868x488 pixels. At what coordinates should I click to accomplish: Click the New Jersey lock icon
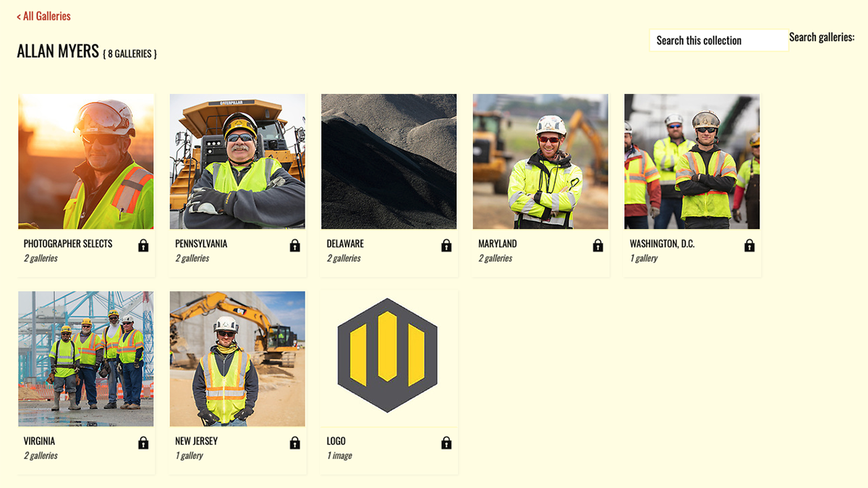click(x=294, y=443)
